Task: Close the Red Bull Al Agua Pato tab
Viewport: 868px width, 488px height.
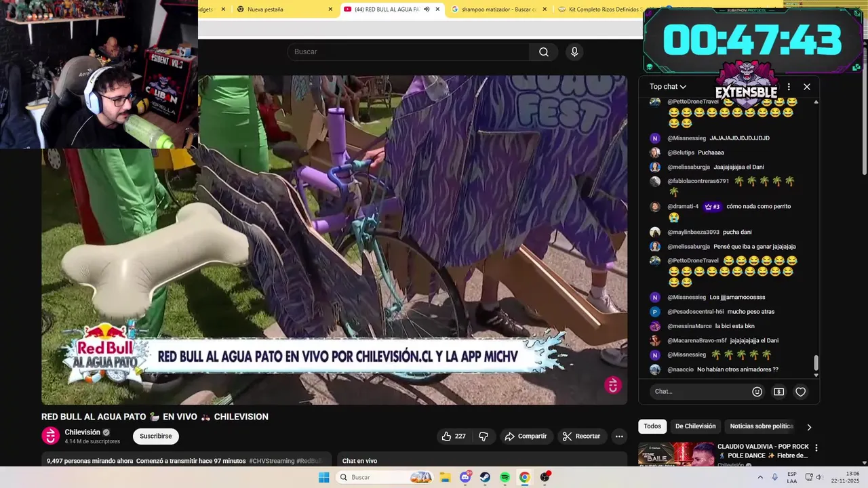Action: (437, 9)
